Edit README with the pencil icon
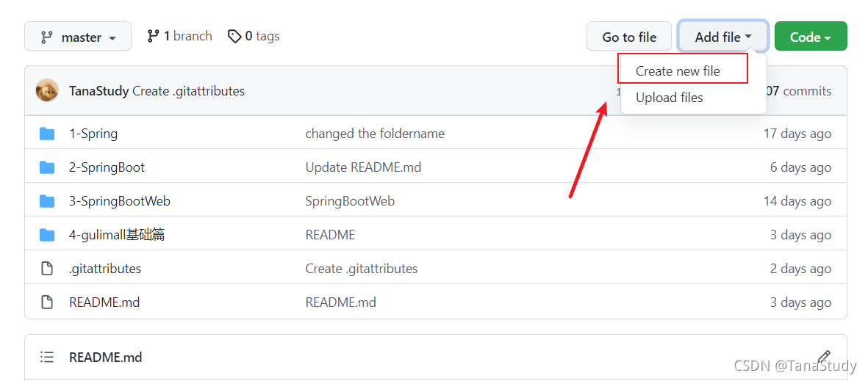Viewport: 868px width, 381px height. point(824,356)
